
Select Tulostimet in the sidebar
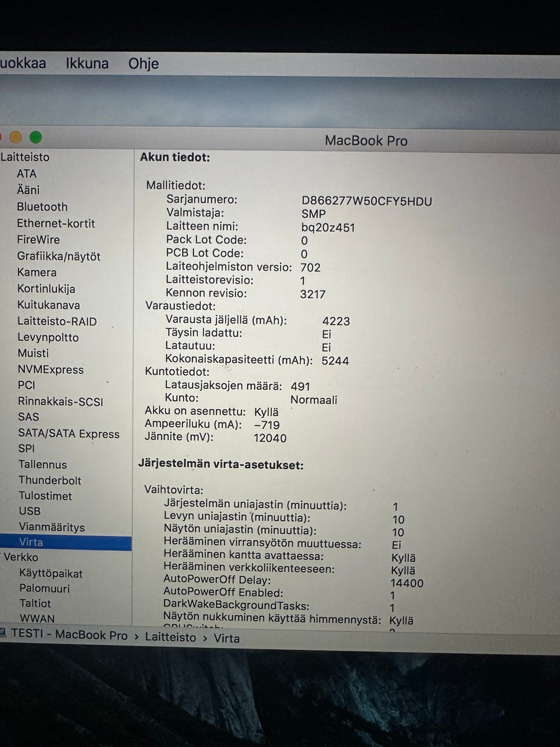pyautogui.click(x=45, y=495)
